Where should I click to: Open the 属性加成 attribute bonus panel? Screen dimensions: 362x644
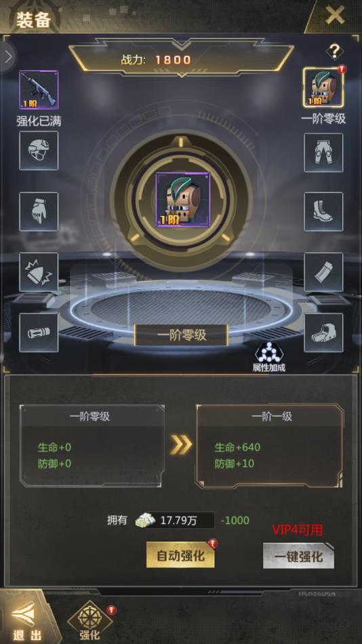point(268,357)
